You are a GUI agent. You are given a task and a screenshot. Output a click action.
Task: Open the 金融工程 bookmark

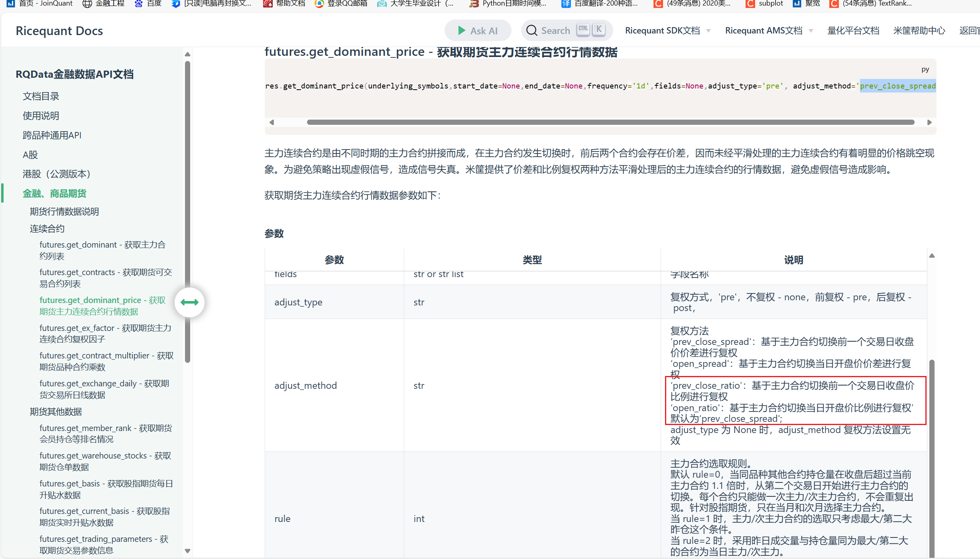coord(104,4)
